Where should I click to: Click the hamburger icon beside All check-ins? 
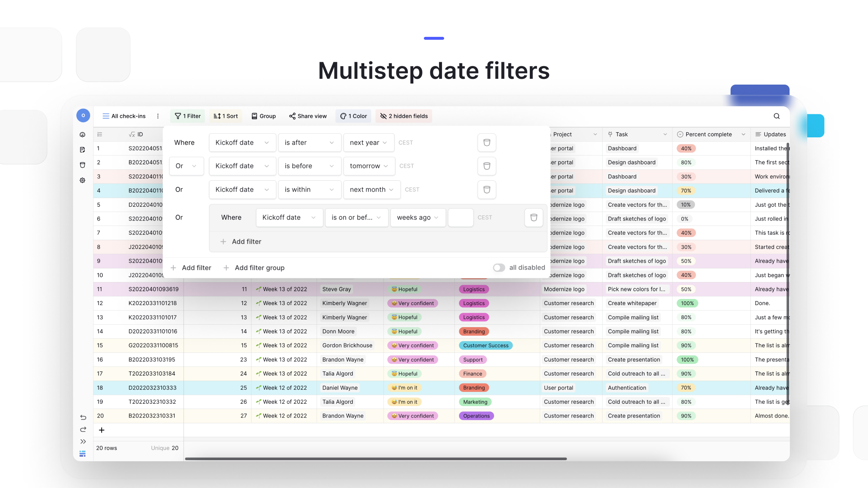coord(106,116)
